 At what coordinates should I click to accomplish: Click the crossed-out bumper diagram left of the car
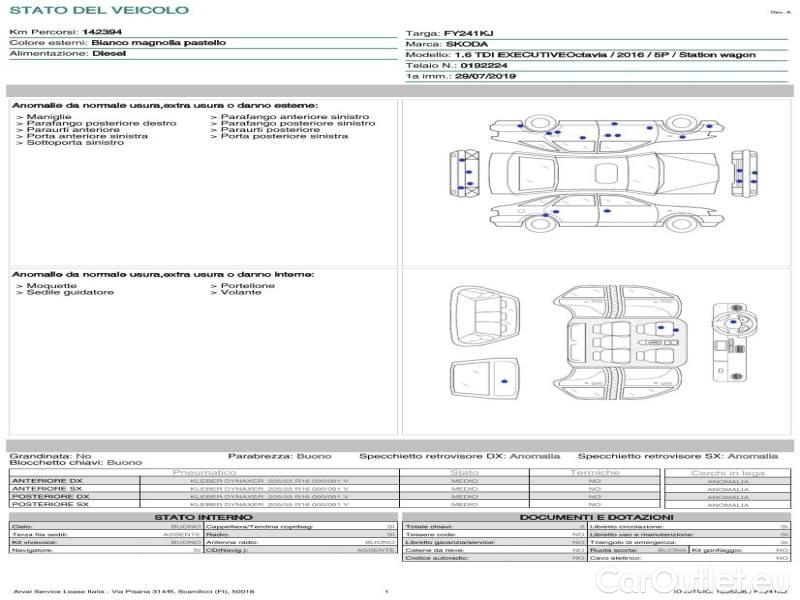tap(464, 173)
